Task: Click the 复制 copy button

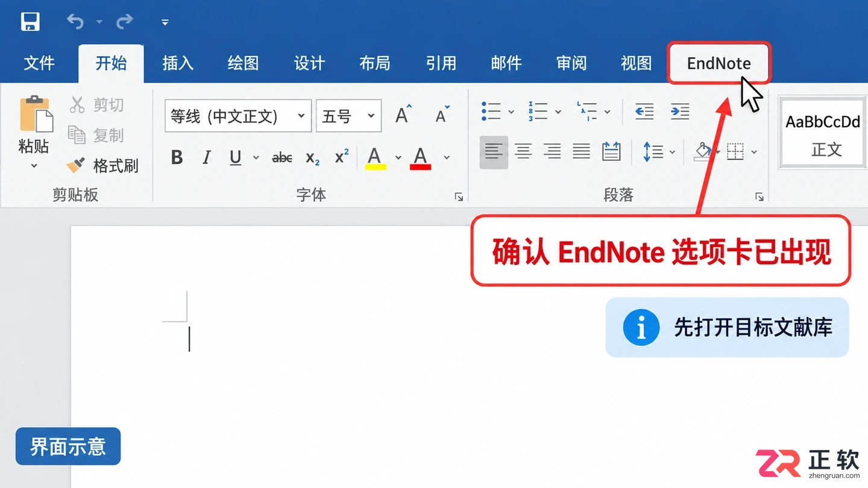Action: point(96,135)
